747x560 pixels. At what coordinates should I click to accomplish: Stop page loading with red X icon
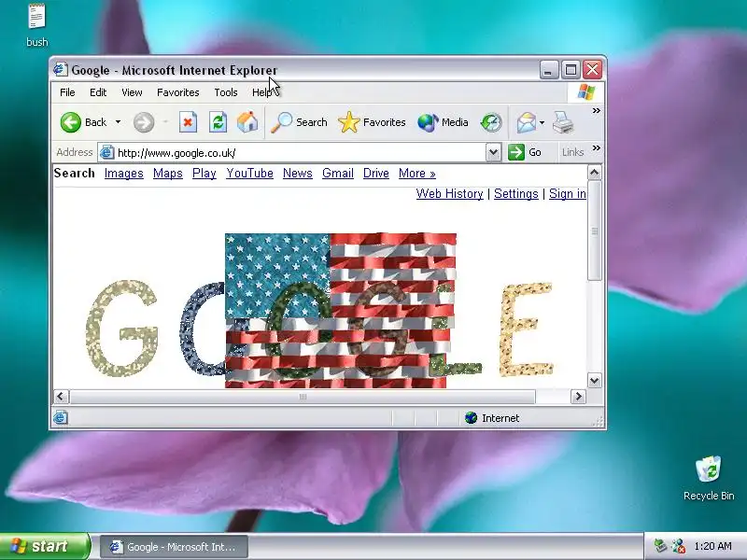pos(189,122)
